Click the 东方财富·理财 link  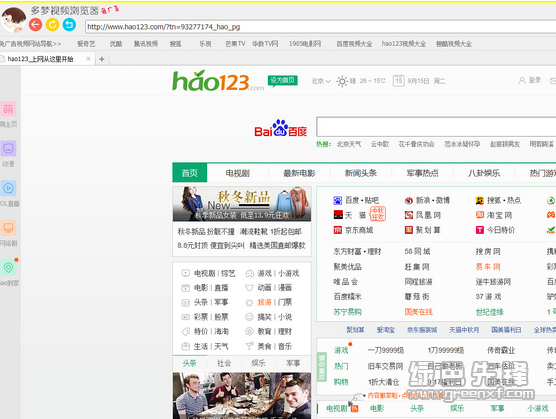[357, 252]
